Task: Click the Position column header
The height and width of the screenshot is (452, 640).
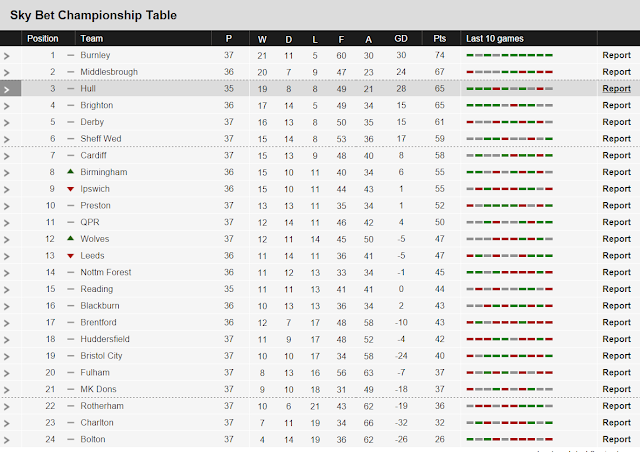Action: click(43, 38)
